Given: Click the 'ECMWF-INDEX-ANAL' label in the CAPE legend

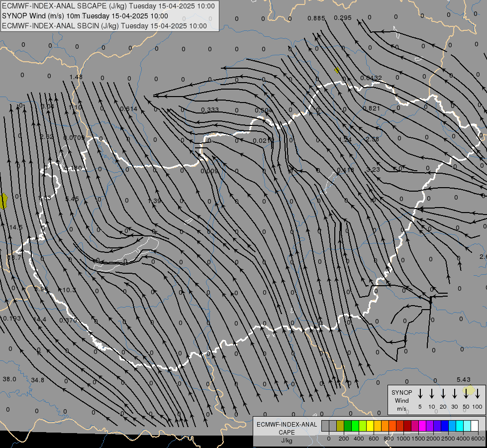Looking at the screenshot, I should 287,425.
